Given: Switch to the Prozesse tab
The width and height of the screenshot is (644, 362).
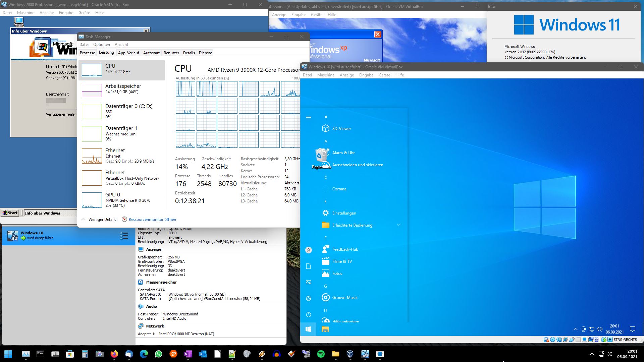Looking at the screenshot, I should click(87, 53).
